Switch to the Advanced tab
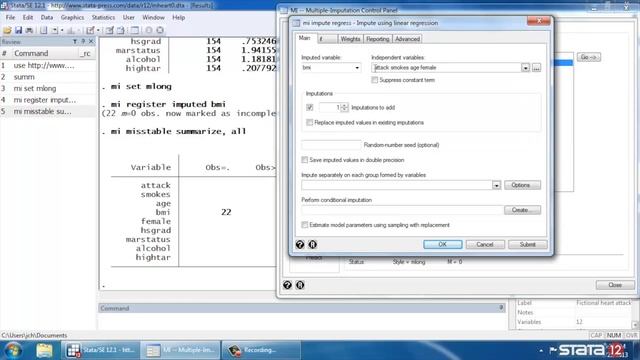The height and width of the screenshot is (360, 640). (x=407, y=39)
